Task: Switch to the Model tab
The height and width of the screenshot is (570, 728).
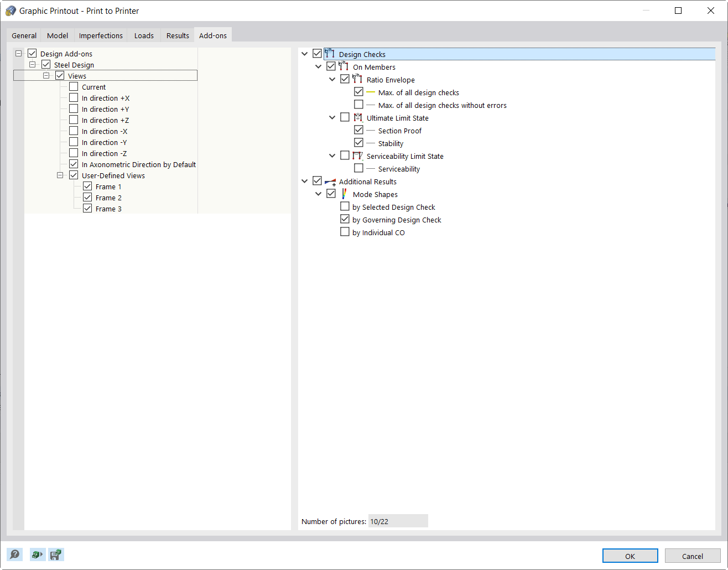Action: (58, 35)
